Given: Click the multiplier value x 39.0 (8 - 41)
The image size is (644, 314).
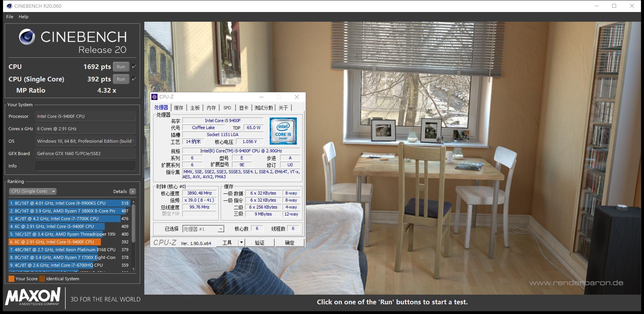Looking at the screenshot, I should tap(199, 200).
